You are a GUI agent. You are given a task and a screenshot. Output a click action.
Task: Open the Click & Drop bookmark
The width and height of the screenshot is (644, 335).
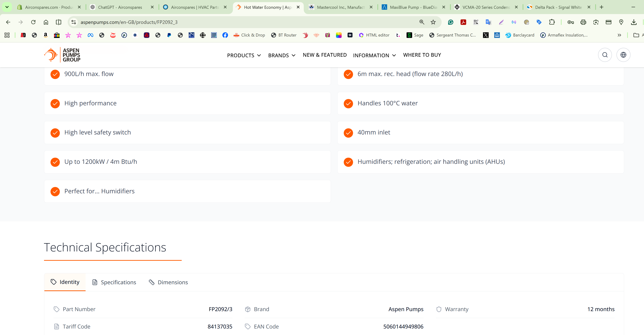(249, 35)
